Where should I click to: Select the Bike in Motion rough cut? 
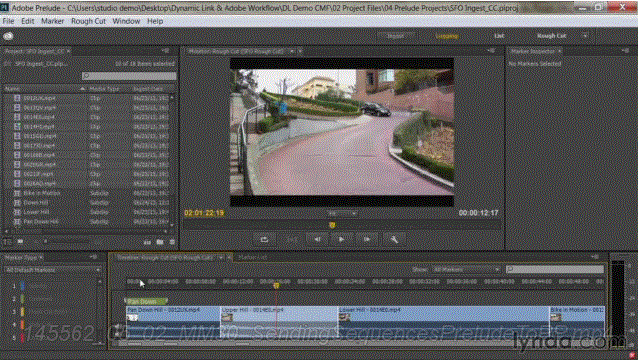42,193
